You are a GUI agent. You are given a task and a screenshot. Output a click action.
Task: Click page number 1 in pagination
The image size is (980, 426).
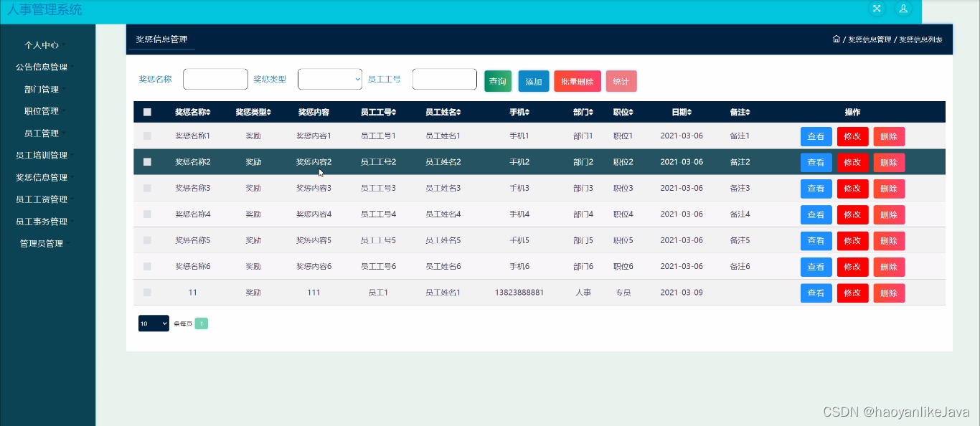click(x=202, y=323)
